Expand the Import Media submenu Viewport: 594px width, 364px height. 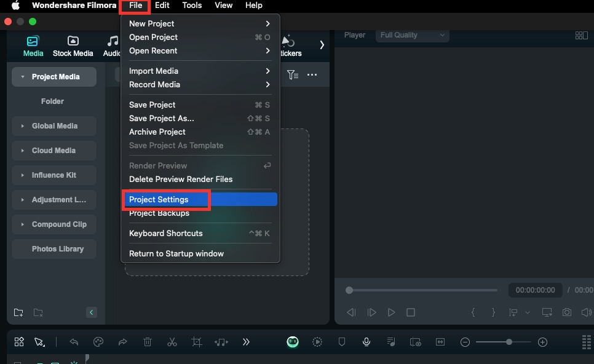pos(200,71)
